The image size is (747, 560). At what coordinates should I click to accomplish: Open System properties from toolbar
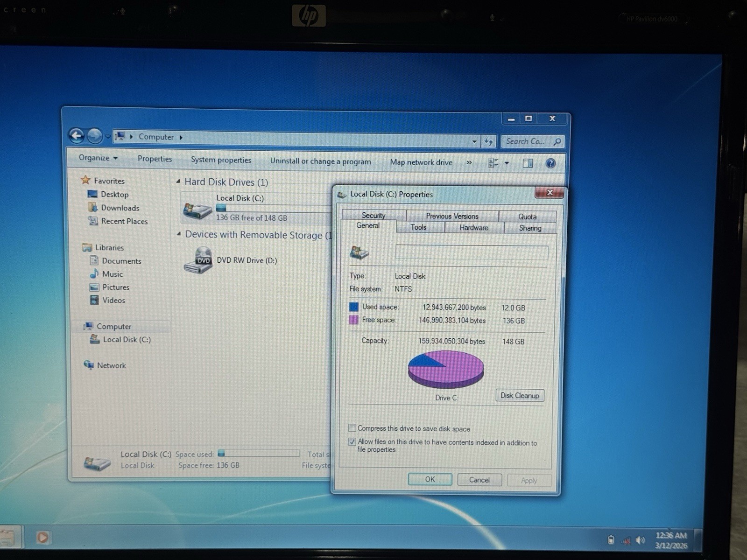(221, 160)
